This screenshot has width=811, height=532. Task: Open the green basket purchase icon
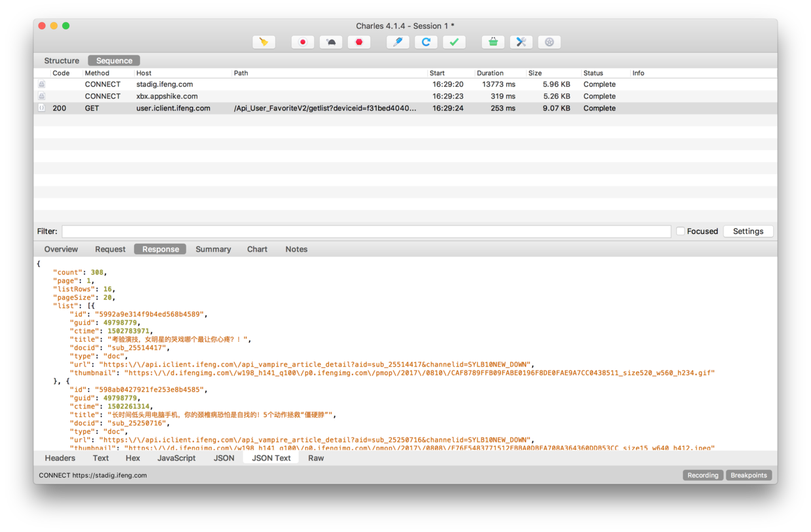[x=493, y=42]
